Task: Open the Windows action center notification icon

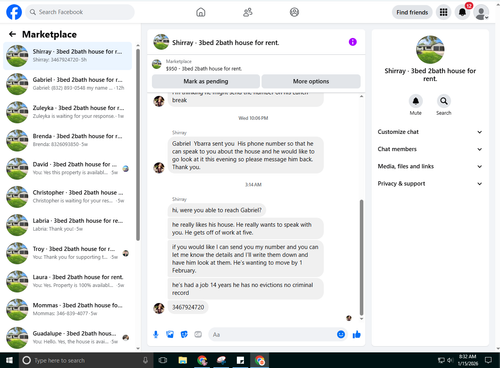Action: tap(488, 360)
